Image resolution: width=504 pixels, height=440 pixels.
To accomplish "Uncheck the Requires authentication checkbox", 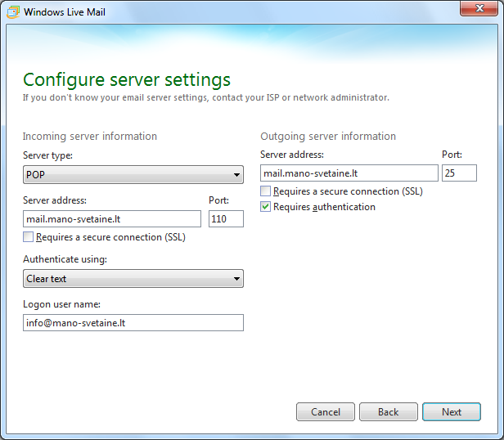I will point(266,208).
